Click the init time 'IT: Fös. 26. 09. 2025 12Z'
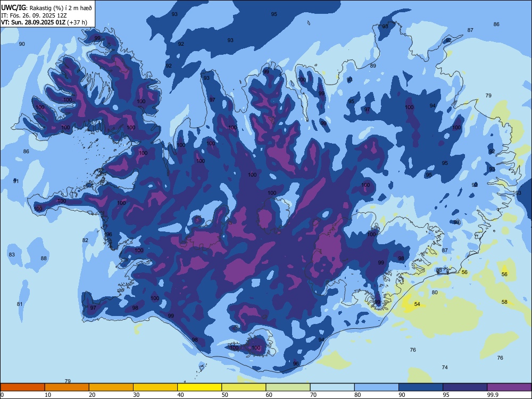This screenshot has width=532, height=399. pos(34,15)
